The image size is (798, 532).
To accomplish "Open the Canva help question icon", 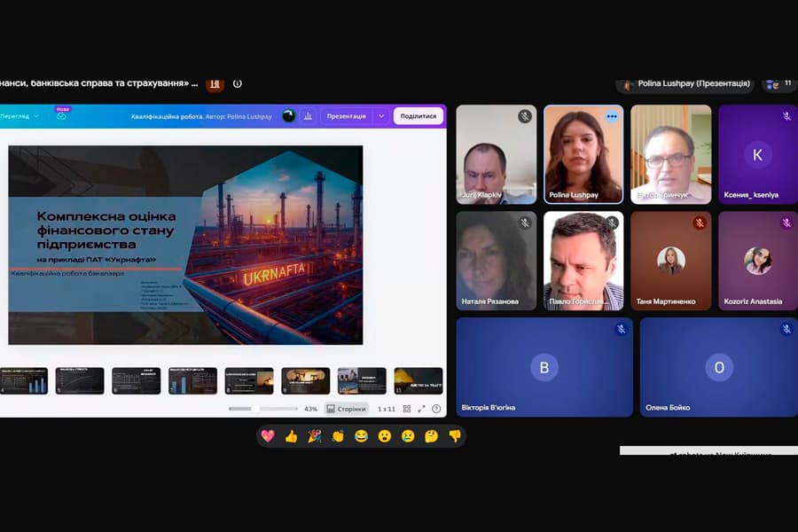I will coord(436,409).
